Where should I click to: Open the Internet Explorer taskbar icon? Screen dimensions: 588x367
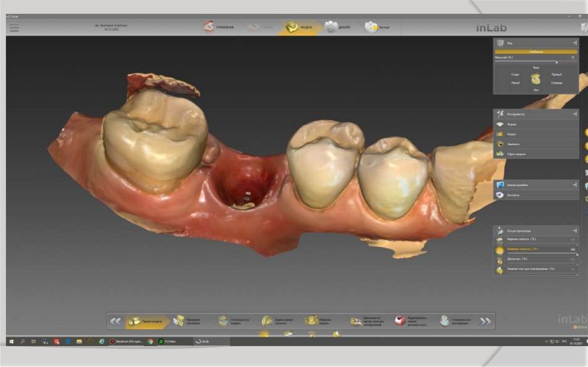pos(102,342)
